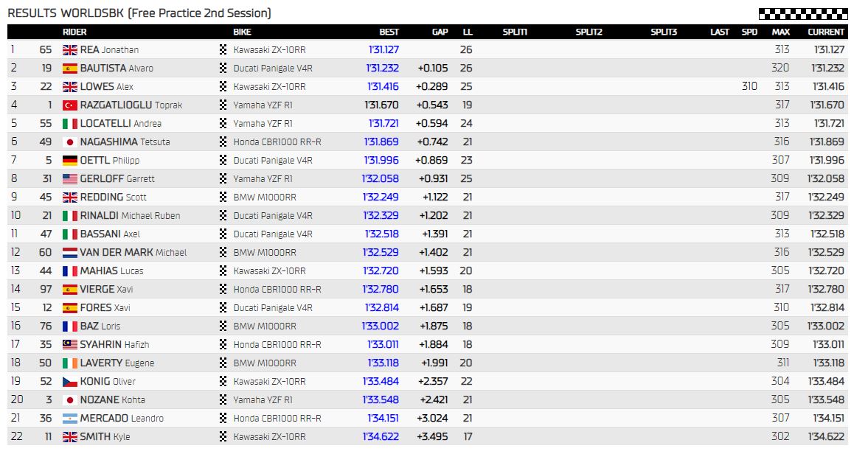
Task: Click current time 1'34.622
Action: click(x=827, y=437)
